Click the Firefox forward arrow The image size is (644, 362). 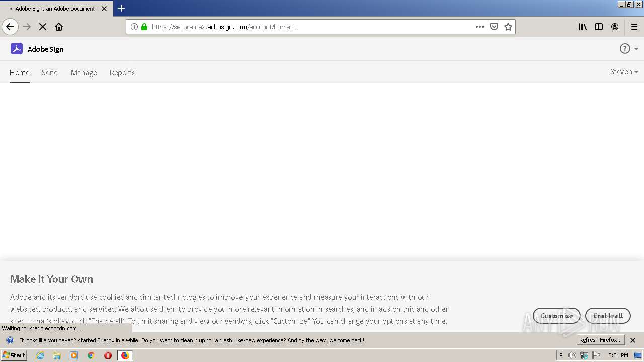[x=27, y=27]
